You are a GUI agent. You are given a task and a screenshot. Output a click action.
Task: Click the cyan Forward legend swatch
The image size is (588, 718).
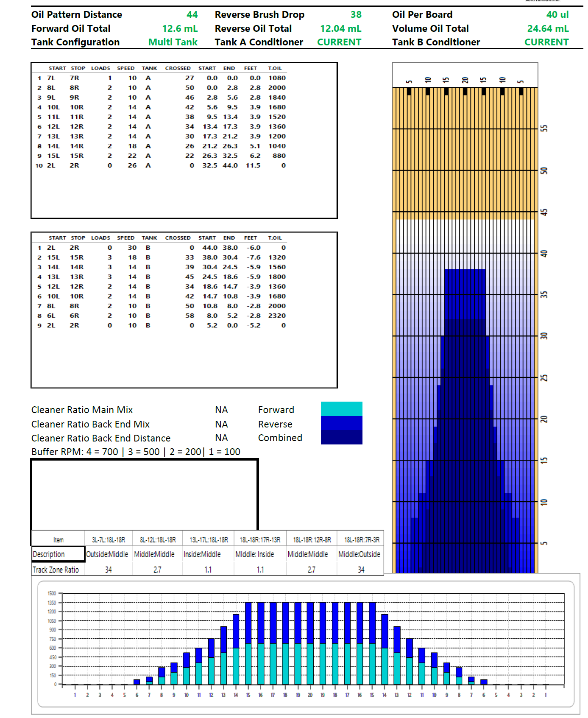coord(341,409)
